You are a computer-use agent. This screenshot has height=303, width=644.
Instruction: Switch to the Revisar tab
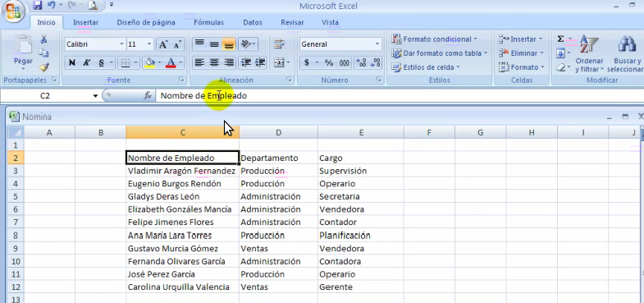(292, 23)
